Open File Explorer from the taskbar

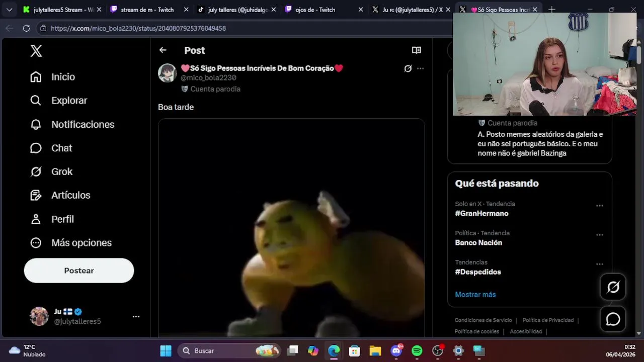[375, 350]
